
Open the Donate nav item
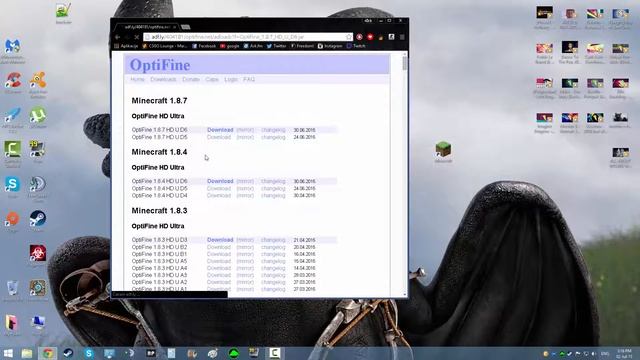tap(191, 79)
